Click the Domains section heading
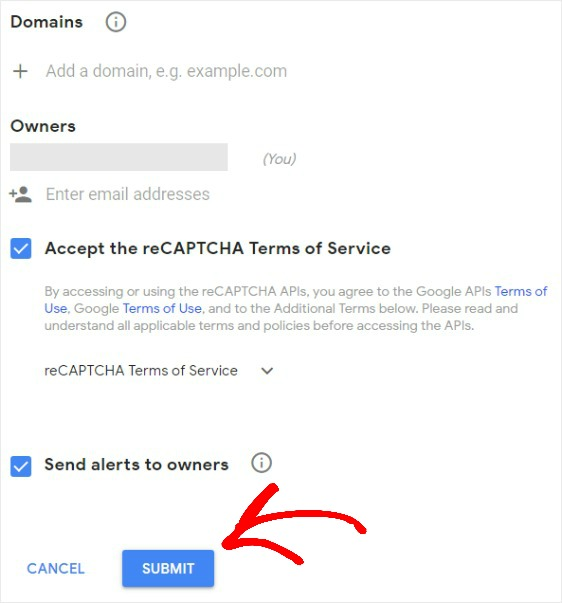Viewport: 562px width, 603px height. pos(47,22)
